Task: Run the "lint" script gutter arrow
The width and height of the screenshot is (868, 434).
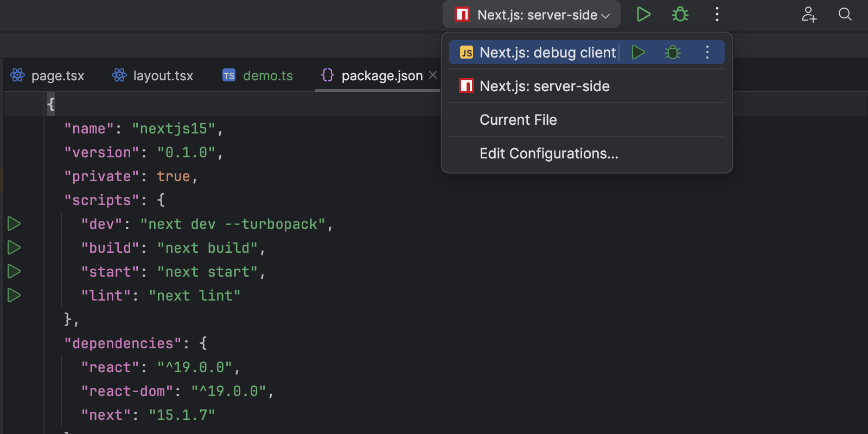Action: [14, 296]
